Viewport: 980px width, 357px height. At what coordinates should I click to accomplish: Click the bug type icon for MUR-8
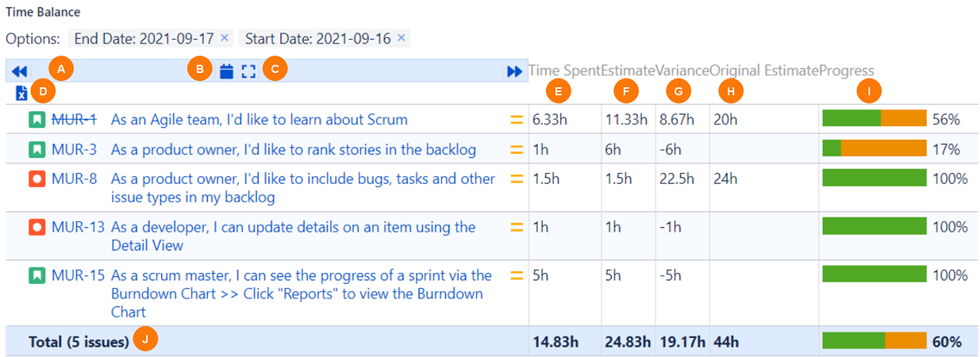point(37,179)
